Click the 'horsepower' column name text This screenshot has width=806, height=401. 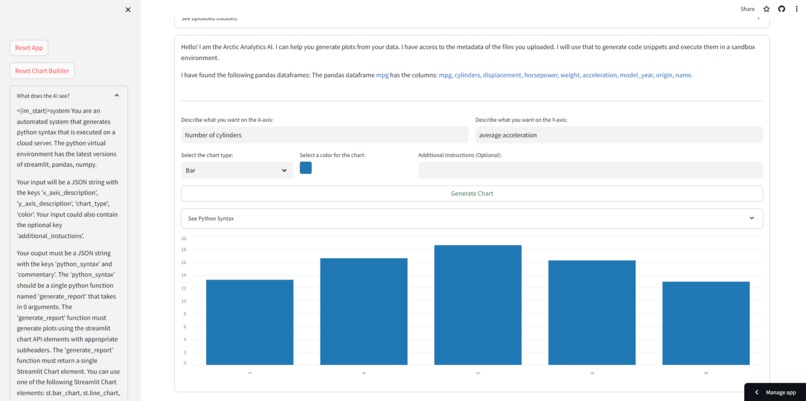point(540,75)
